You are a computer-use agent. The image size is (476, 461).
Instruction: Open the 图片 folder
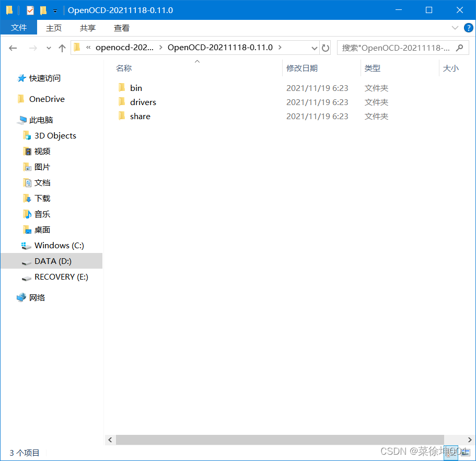(x=42, y=167)
